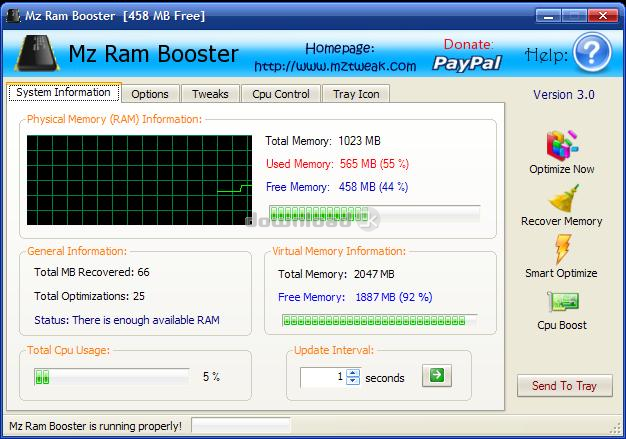
Task: Open the Tweaks tab
Action: (210, 94)
